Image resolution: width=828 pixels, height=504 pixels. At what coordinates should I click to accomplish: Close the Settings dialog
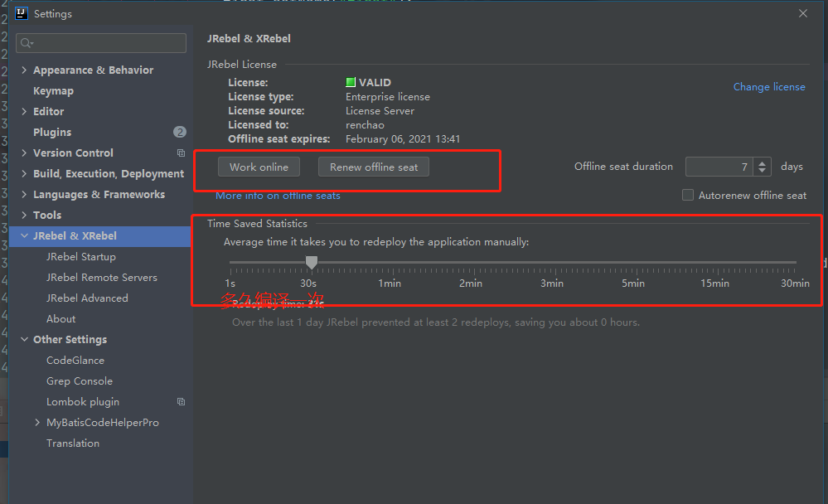pyautogui.click(x=802, y=13)
